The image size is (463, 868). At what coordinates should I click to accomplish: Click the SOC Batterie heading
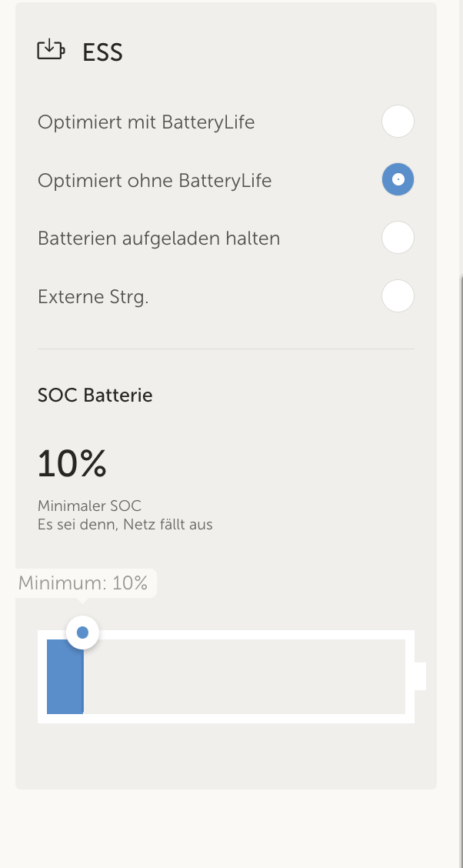click(x=95, y=396)
